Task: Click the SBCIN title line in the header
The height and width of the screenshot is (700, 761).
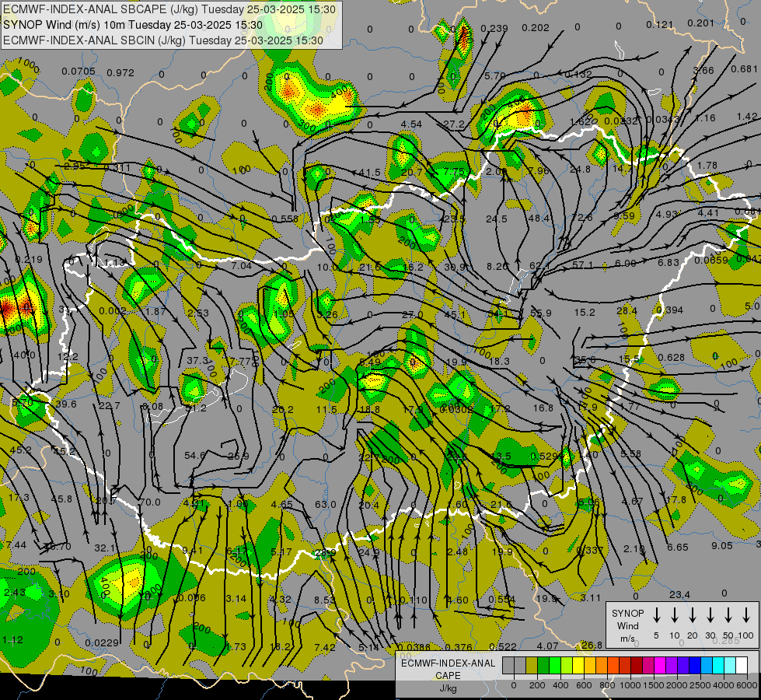Action: (162, 40)
